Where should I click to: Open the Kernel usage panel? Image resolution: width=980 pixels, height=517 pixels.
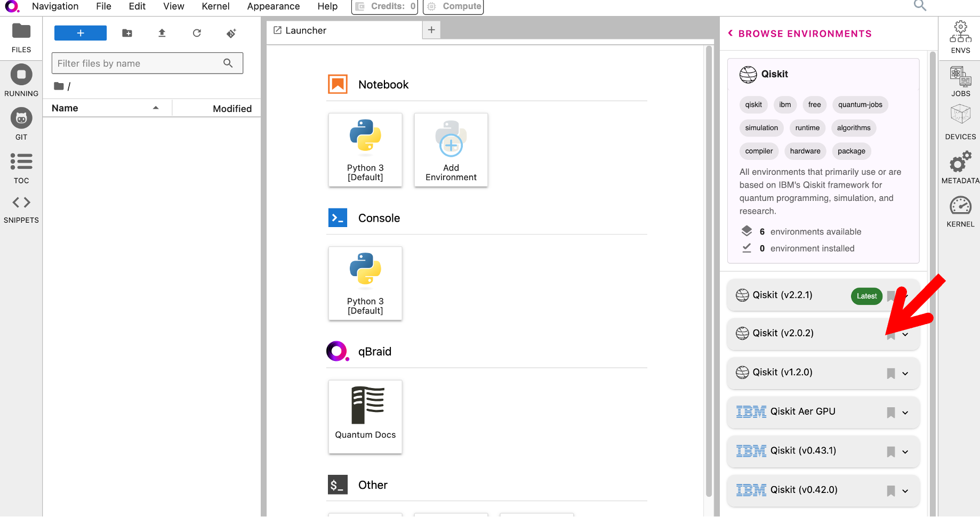coord(960,212)
